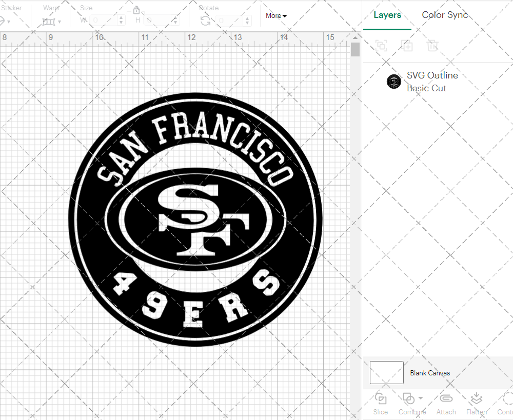This screenshot has height=420, width=513.
Task: Click the Delete layer trash icon
Action: point(432,46)
